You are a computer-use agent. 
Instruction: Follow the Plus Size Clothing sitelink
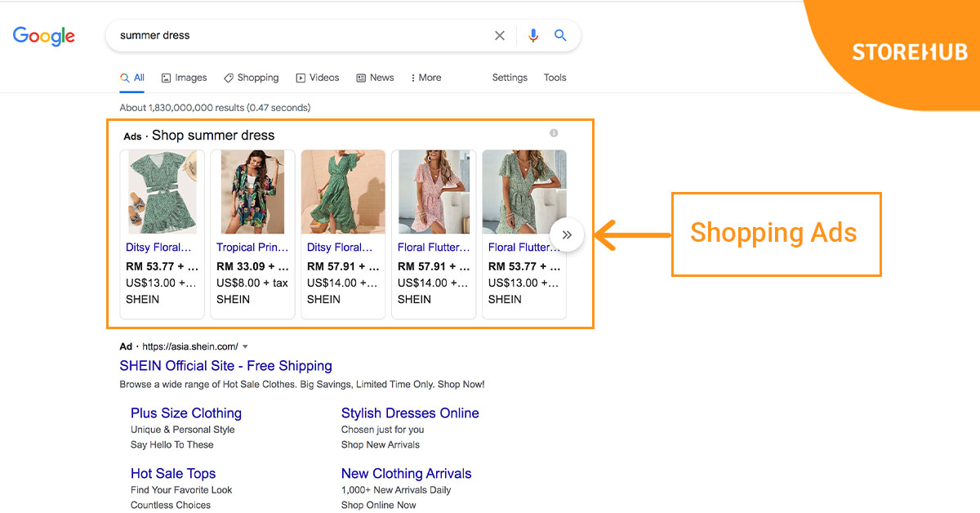[186, 413]
